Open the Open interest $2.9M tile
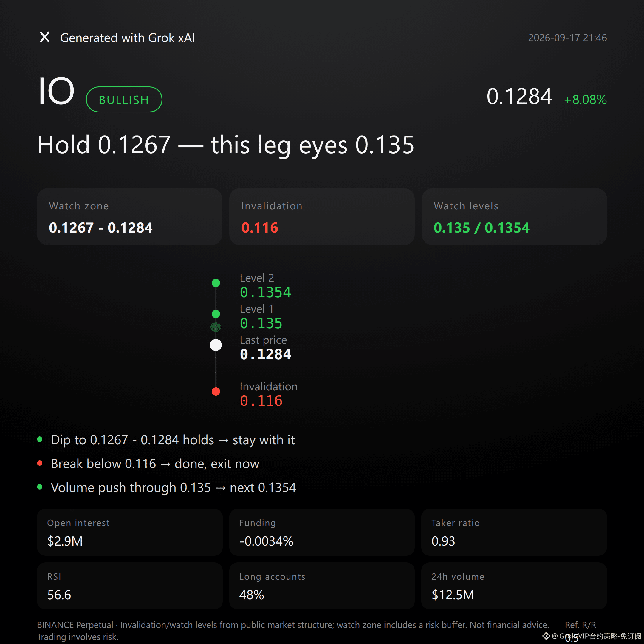The image size is (644, 644). pos(130,532)
